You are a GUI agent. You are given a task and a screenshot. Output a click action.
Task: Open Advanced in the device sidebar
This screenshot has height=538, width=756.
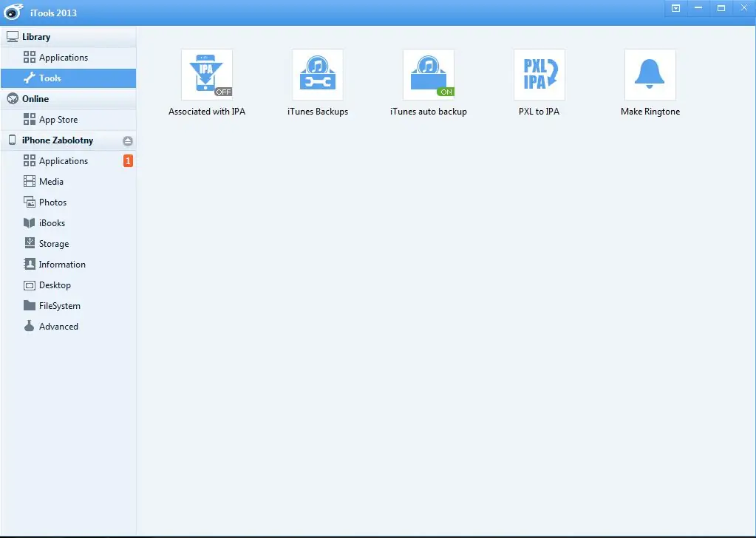click(69, 327)
